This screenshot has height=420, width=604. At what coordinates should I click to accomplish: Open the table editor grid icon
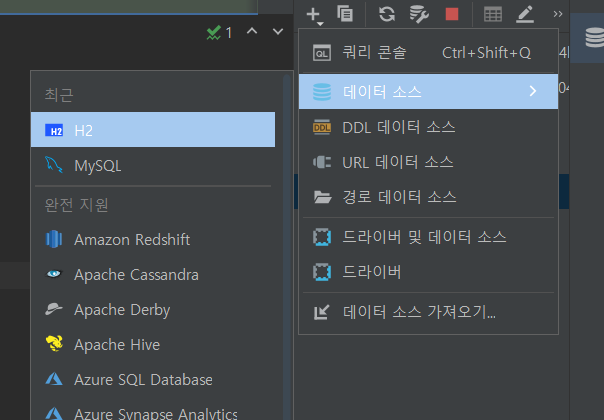pos(493,15)
